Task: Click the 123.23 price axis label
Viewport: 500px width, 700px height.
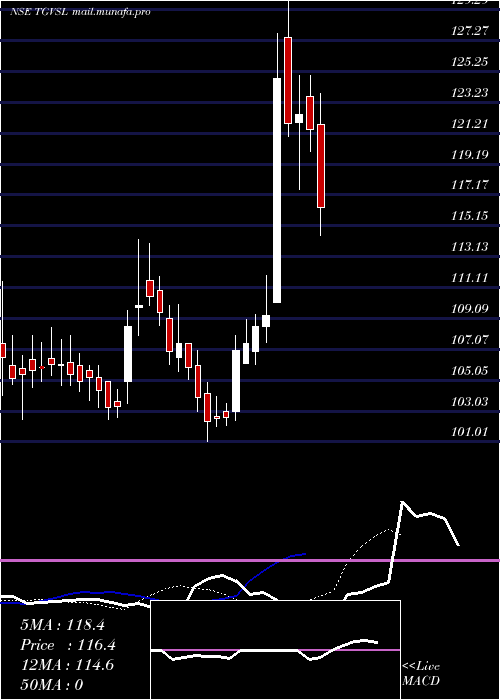Action: pyautogui.click(x=469, y=93)
